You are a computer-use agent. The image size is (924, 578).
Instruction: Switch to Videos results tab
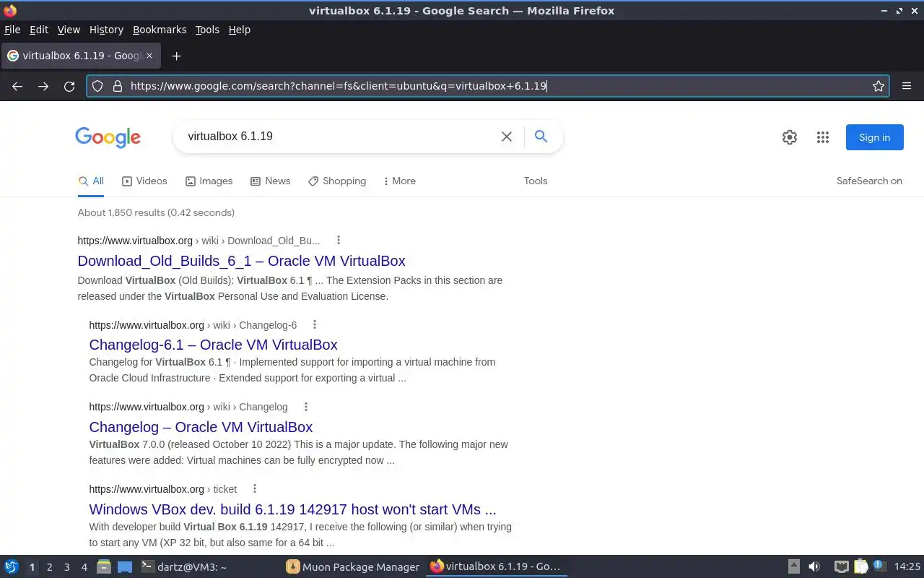(144, 181)
